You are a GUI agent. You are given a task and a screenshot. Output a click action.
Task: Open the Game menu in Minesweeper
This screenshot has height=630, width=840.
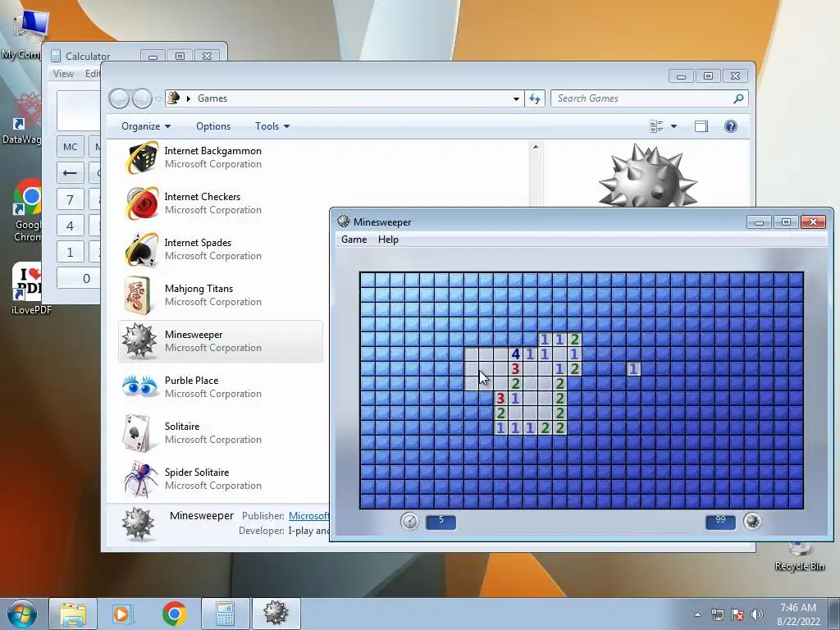(x=354, y=240)
